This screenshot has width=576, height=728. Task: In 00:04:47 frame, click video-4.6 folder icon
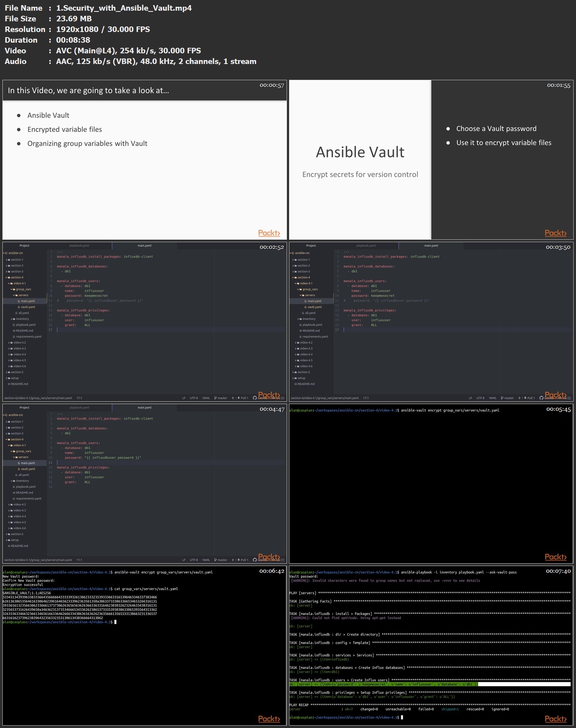click(x=11, y=529)
